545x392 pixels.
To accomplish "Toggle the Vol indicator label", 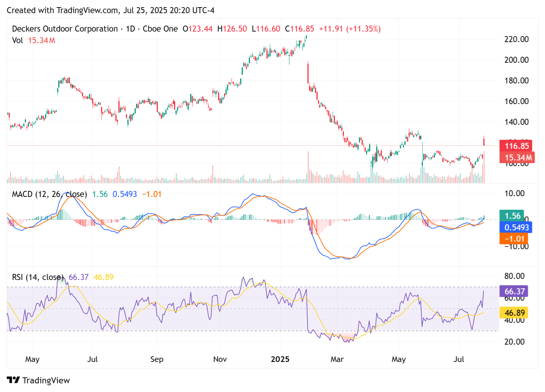I will point(17,41).
